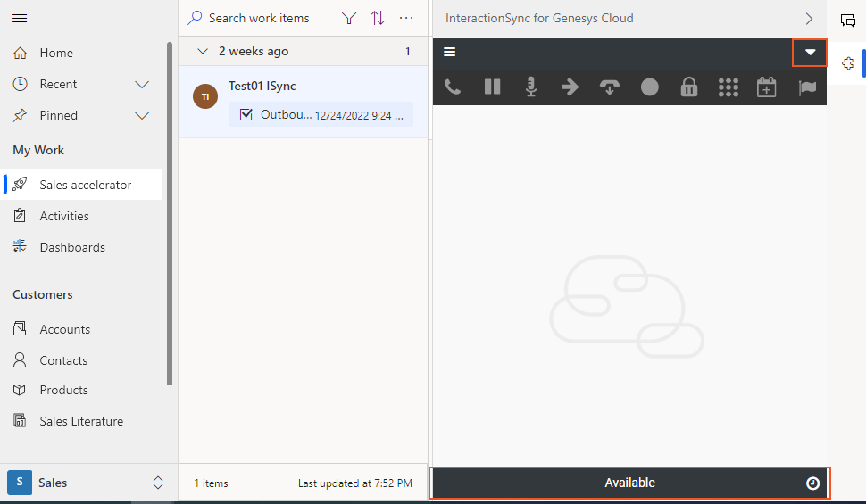Click the flag icon in call toolbar
The width and height of the screenshot is (866, 504).
807,87
